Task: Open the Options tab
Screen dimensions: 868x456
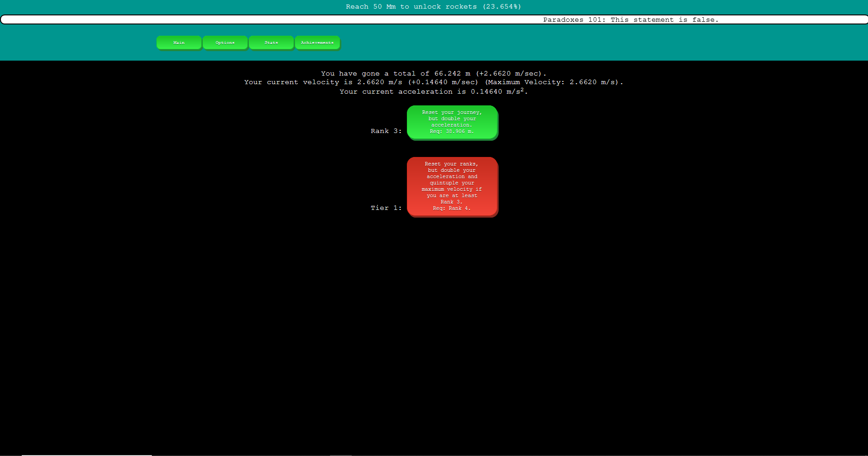Action: [225, 43]
